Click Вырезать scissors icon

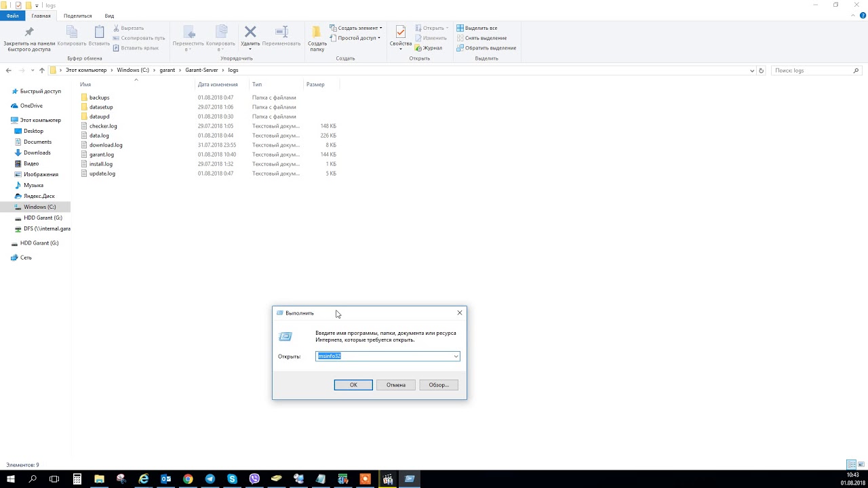(128, 28)
